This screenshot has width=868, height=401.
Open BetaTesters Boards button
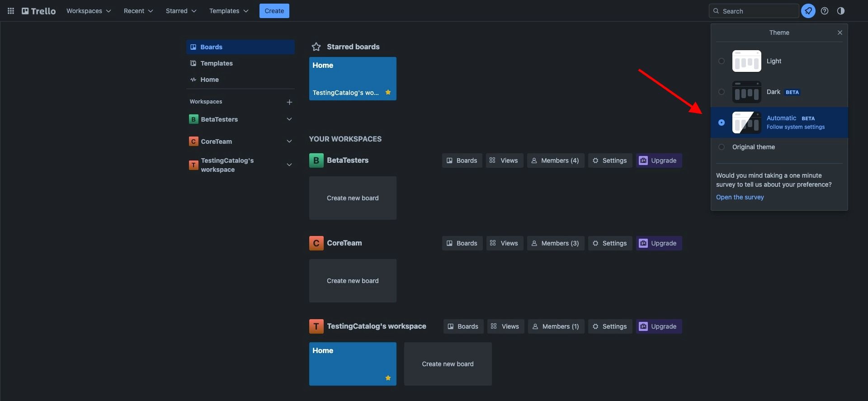click(462, 160)
